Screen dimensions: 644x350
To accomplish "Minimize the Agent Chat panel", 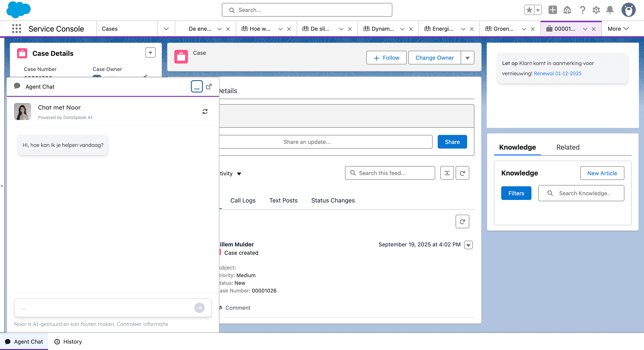I will (197, 86).
